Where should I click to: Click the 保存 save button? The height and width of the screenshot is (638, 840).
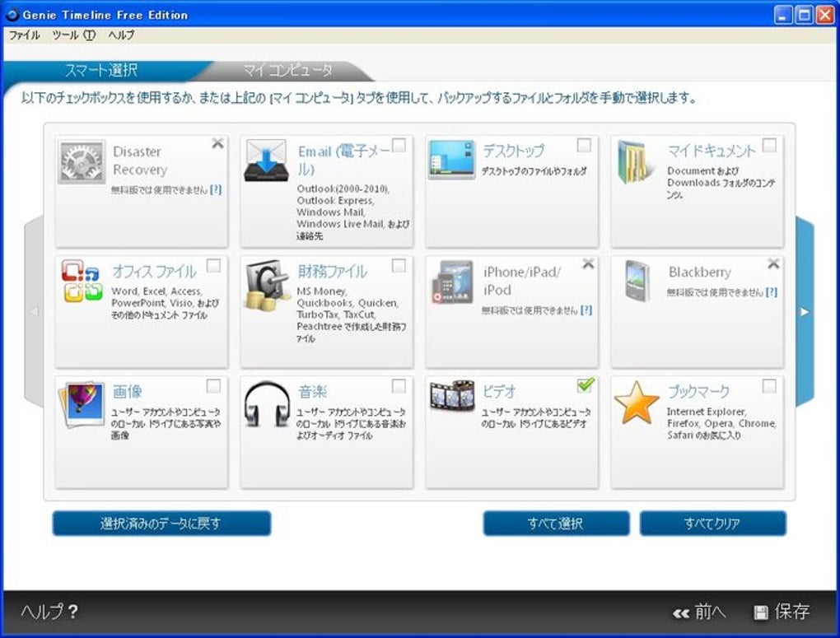(x=782, y=612)
